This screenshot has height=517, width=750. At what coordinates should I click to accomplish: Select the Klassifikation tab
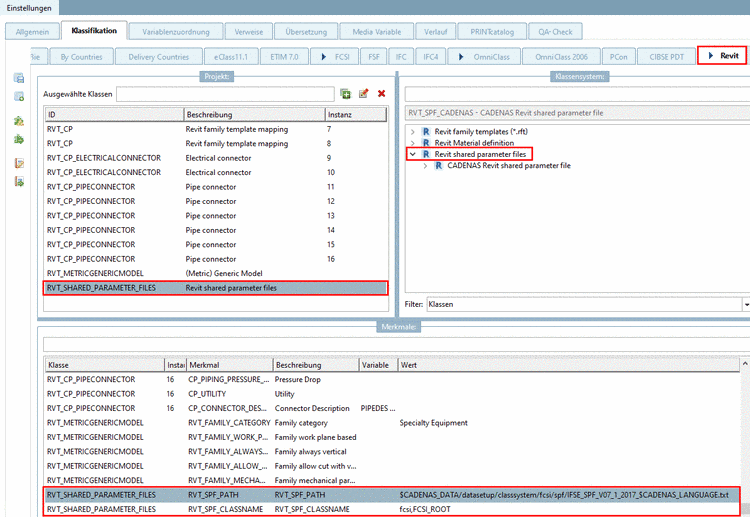(94, 31)
